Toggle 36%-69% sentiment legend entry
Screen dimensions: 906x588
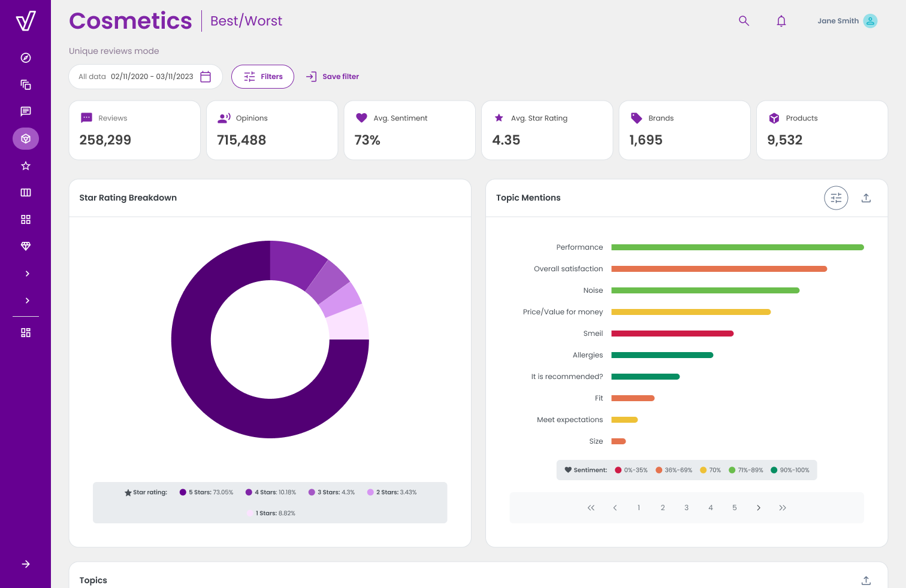coord(674,470)
